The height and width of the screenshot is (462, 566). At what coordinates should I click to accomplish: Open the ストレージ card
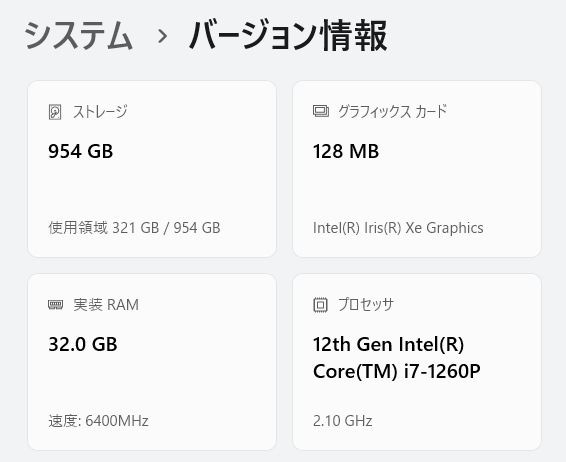point(152,169)
